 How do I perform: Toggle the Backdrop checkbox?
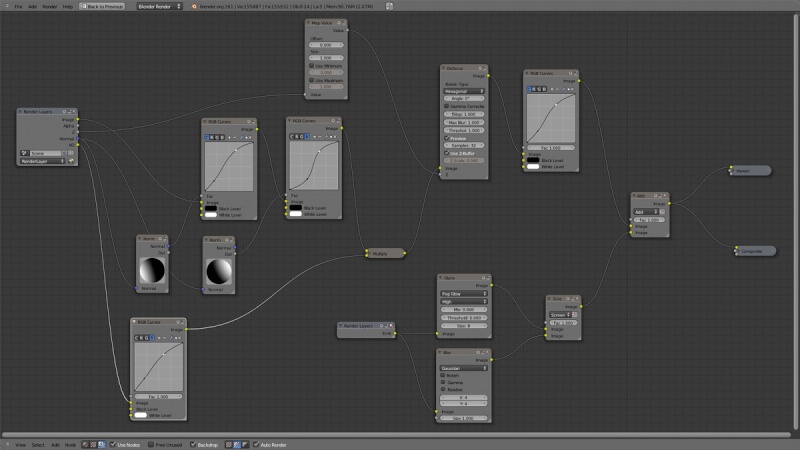193,444
